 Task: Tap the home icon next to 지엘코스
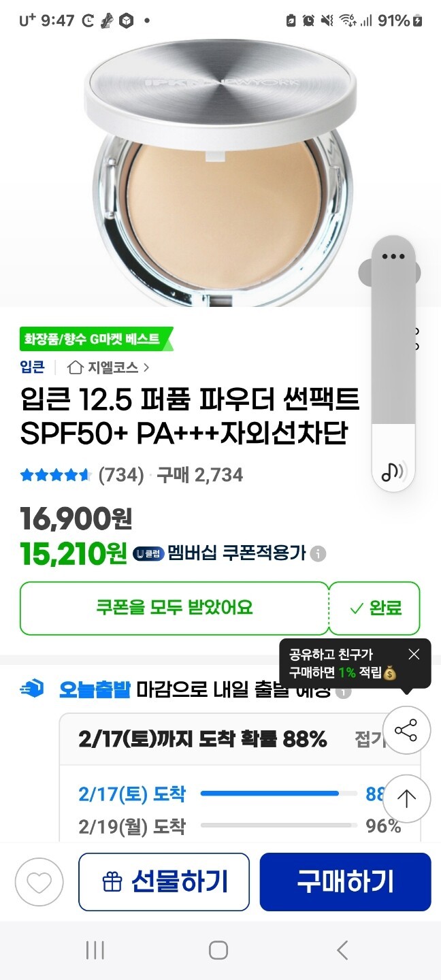click(76, 367)
